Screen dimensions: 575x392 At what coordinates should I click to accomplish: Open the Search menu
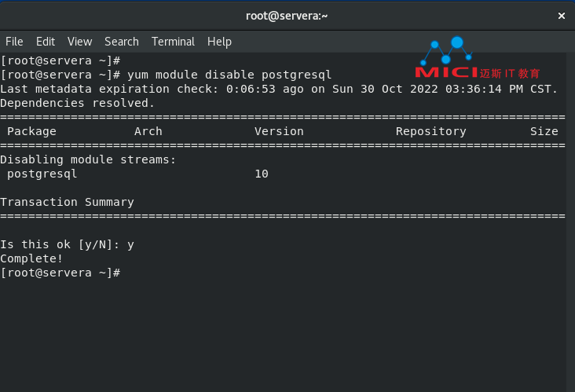[x=122, y=42]
